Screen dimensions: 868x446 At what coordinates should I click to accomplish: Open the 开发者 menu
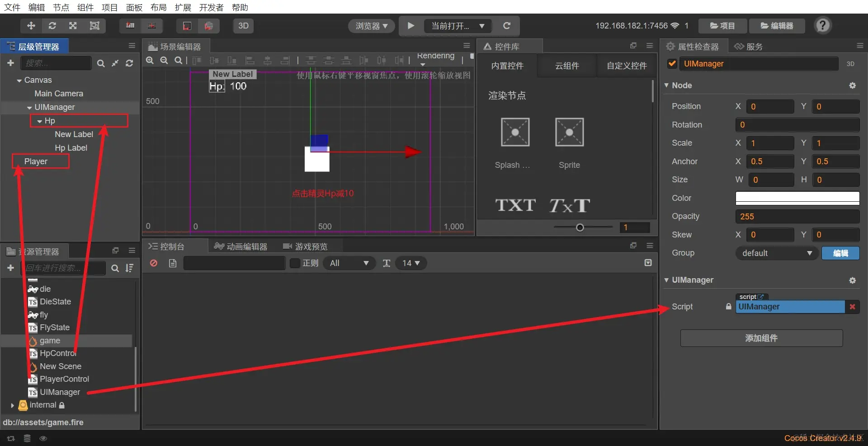pyautogui.click(x=211, y=7)
